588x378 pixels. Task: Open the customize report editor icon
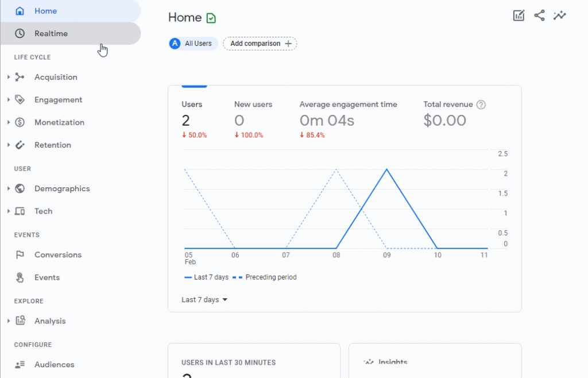[519, 16]
